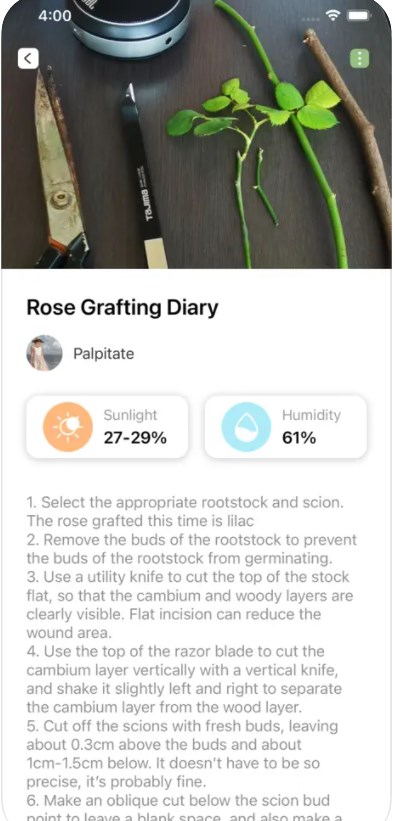Tap step 4 about the razor blade
Image resolution: width=395 pixels, height=821 pixels.
pyautogui.click(x=184, y=680)
